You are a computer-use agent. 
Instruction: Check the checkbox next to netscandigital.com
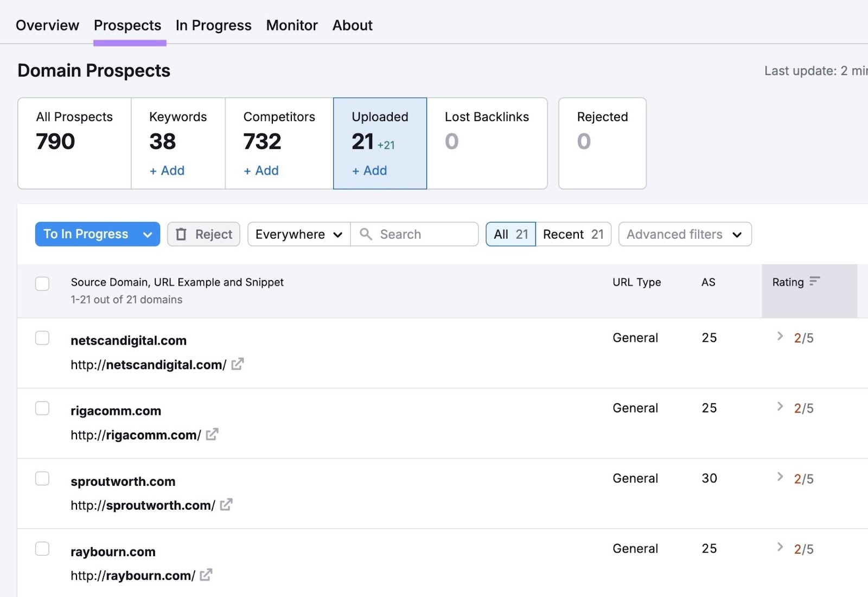42,338
